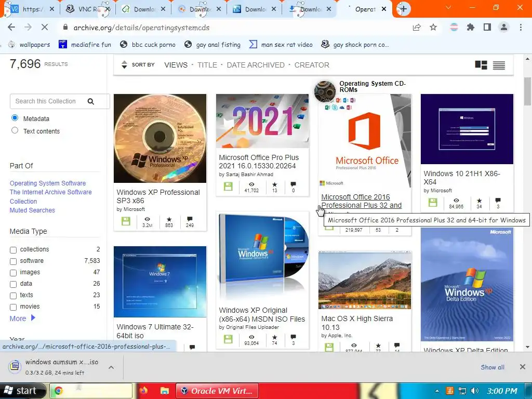
Task: Click the software floppy icon on Windows XP Professional card
Action: tap(126, 221)
